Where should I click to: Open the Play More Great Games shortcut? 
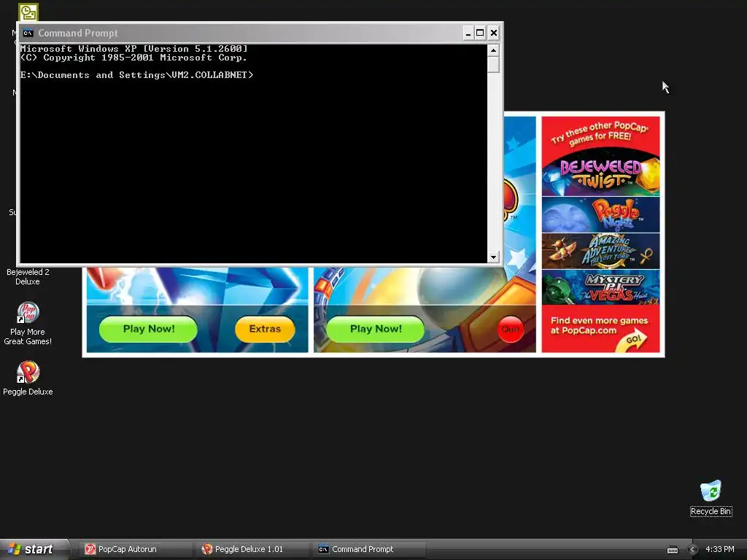28,323
